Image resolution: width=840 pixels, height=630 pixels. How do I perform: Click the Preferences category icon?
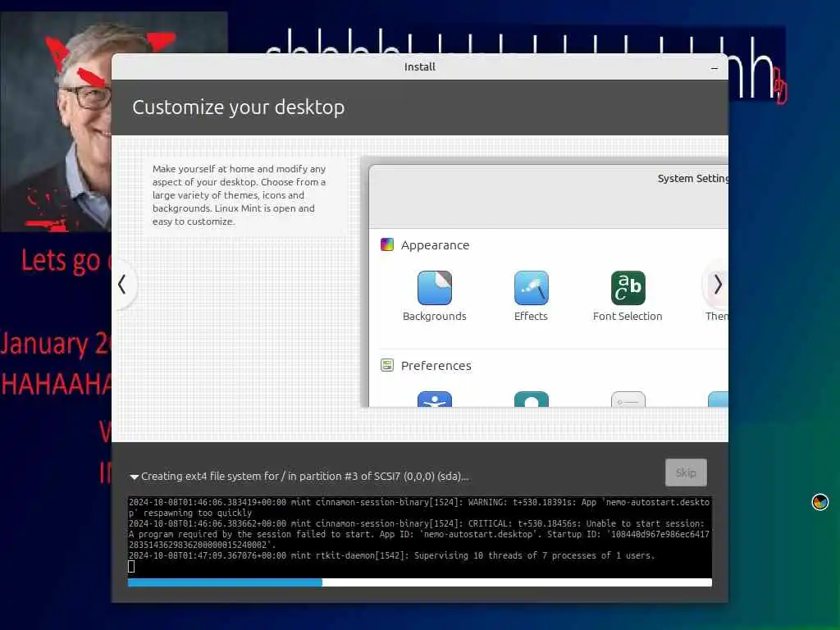pos(387,365)
